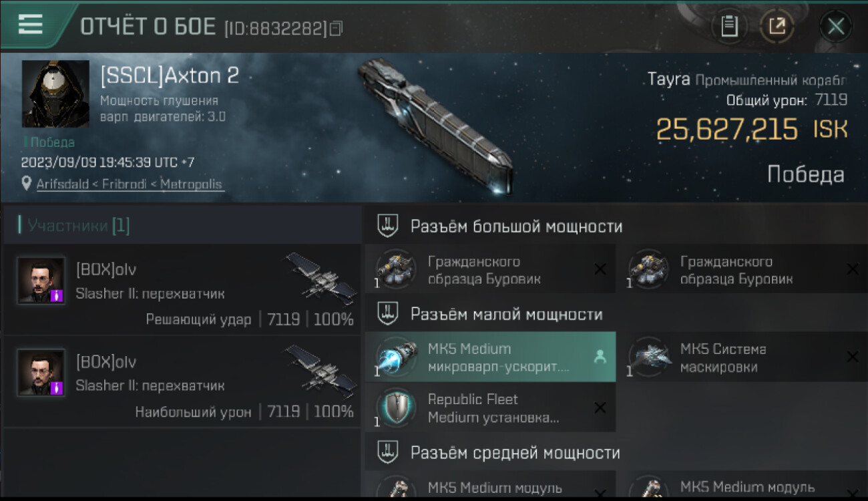868x501 pixels.
Task: Close the battle report window
Action: click(836, 27)
